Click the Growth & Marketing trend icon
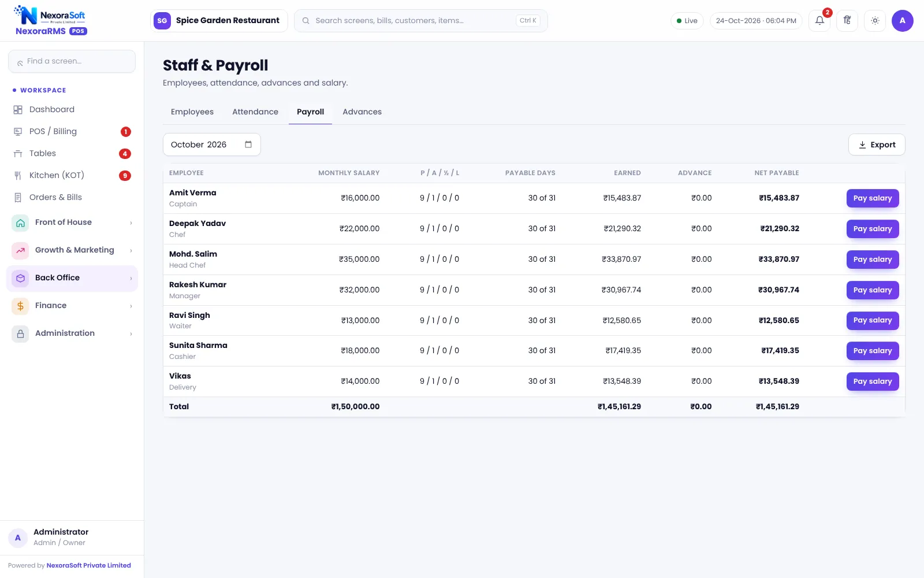 pos(20,250)
